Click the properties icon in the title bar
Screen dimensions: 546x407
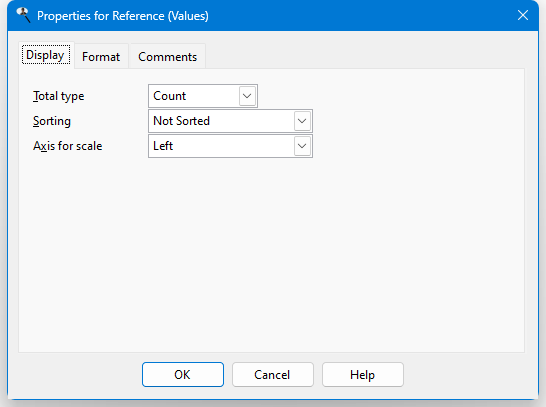pyautogui.click(x=24, y=15)
